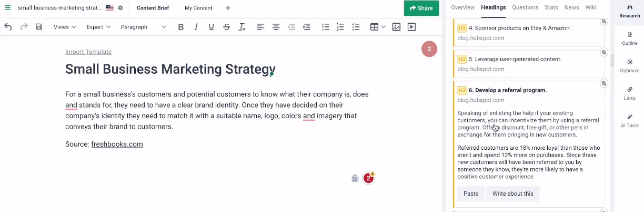Toggle italic formatting
This screenshot has height=212, width=644.
click(196, 27)
